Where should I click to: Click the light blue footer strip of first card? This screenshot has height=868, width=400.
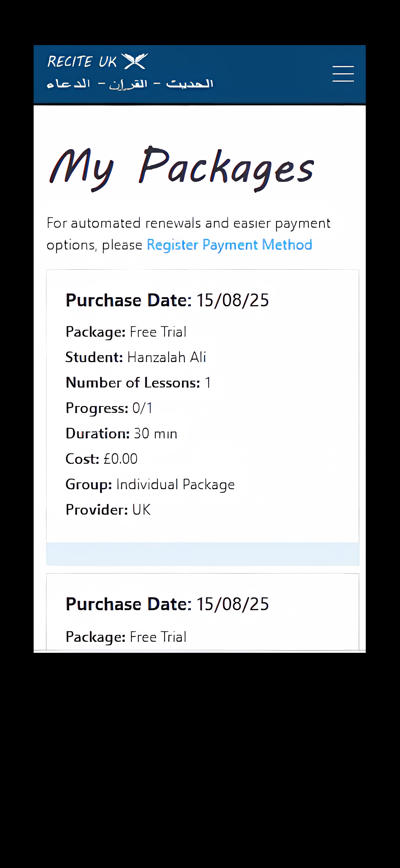click(203, 554)
